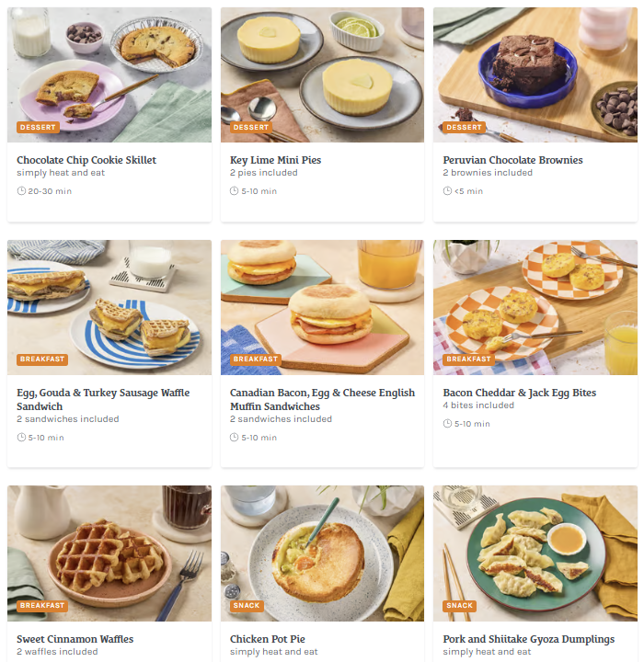Click BREAKFAST badge on Sweet Cinnamon Waffles photo
Screen dimensions: 644x662
tap(42, 605)
